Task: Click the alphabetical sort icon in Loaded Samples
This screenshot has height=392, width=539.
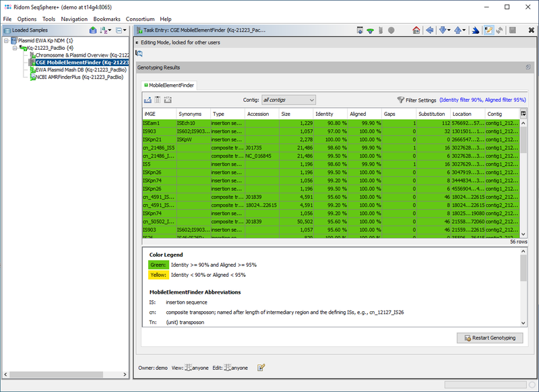Action: pyautogui.click(x=104, y=31)
